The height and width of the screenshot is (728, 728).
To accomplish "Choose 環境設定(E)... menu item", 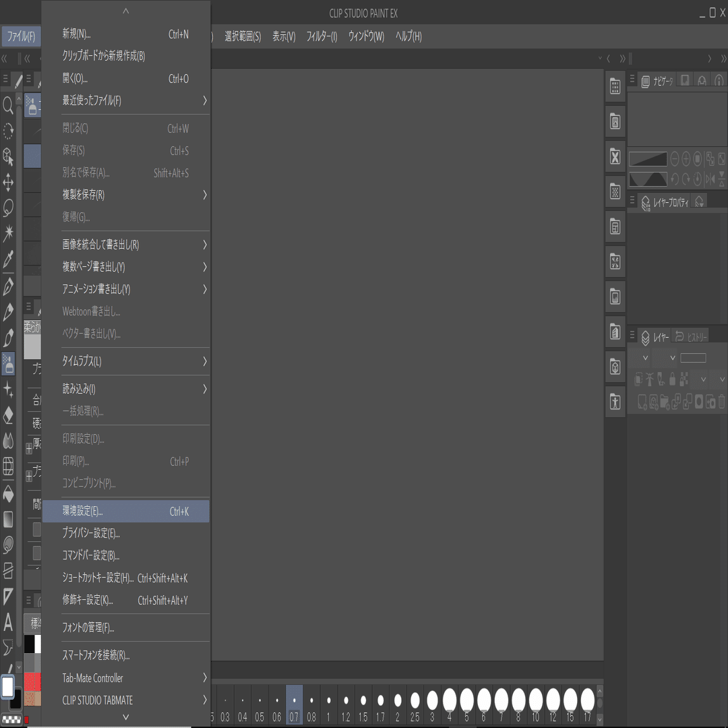I will (x=126, y=511).
